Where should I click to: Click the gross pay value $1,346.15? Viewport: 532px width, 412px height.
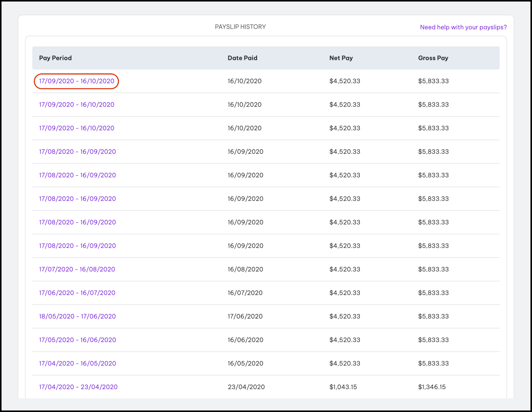pyautogui.click(x=432, y=387)
